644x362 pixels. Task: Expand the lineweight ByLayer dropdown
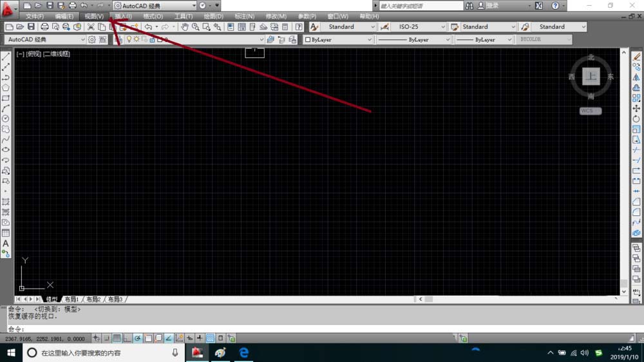click(484, 39)
